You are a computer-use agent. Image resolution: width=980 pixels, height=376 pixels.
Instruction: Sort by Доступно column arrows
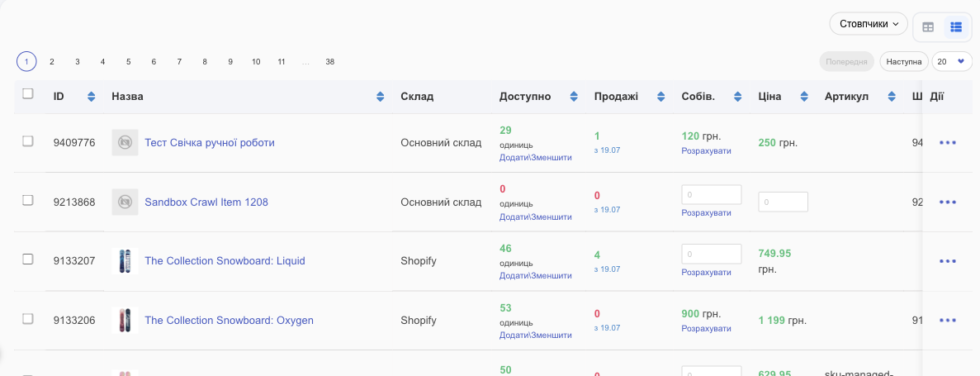[x=574, y=97]
